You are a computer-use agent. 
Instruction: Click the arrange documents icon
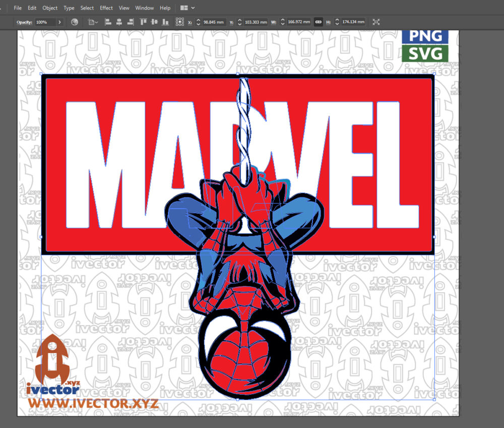(184, 8)
